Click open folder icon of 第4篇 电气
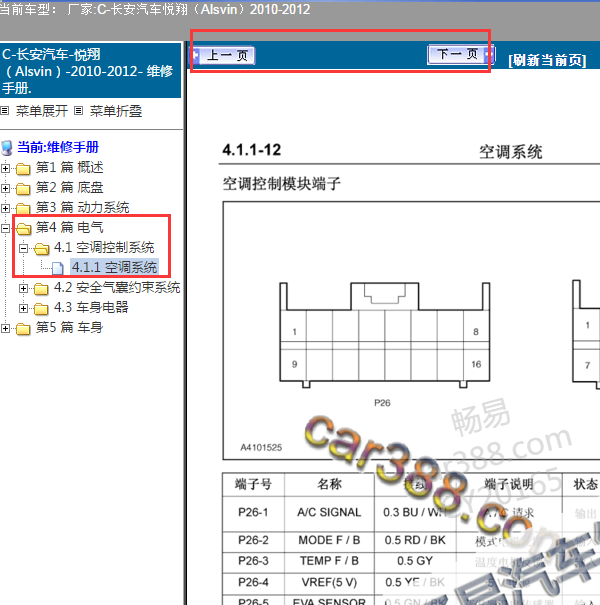This screenshot has width=600, height=605. click(x=24, y=229)
